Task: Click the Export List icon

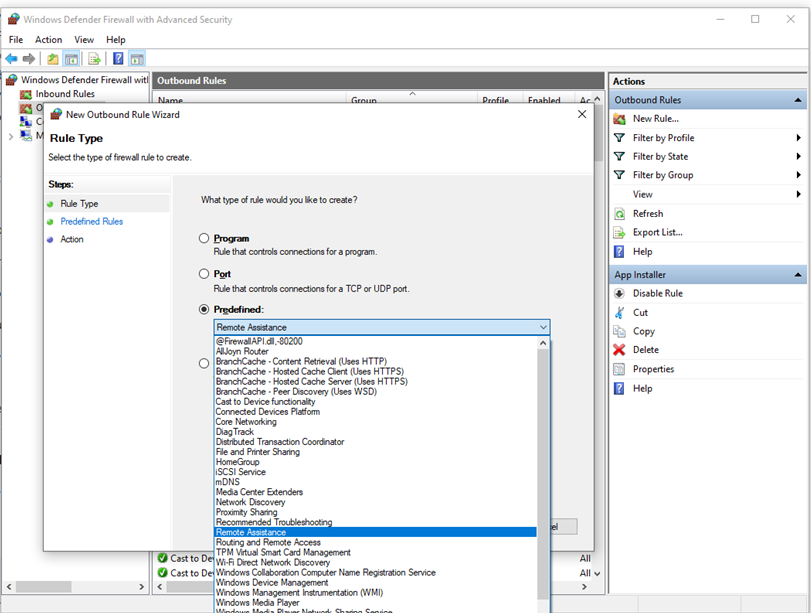Action: tap(620, 232)
